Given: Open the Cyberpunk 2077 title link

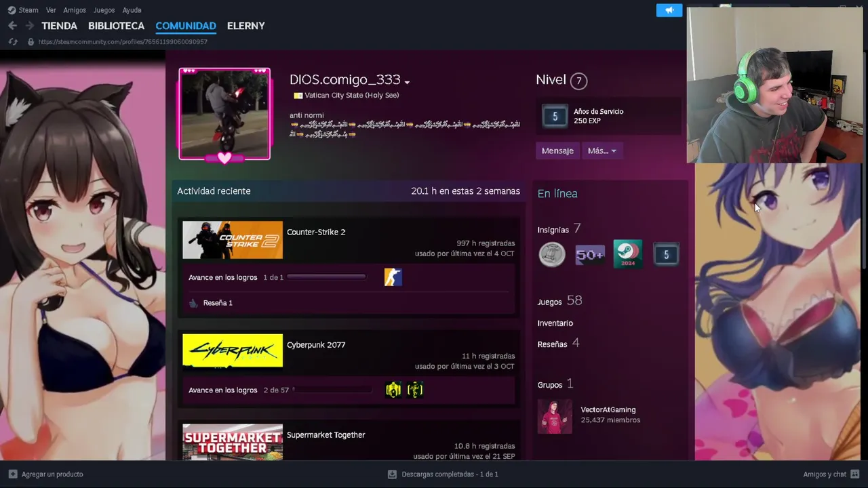Looking at the screenshot, I should click(316, 345).
